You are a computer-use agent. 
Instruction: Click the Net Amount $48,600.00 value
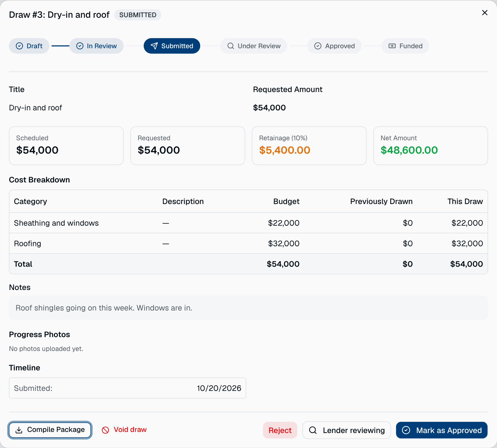tap(409, 150)
